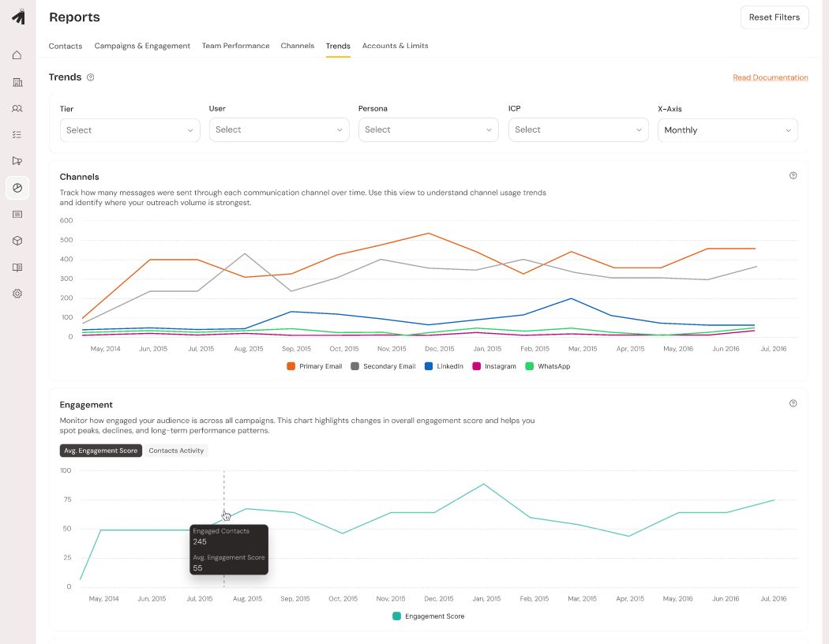Click the Reset Filters button
Viewport: 829px width, 644px height.
[x=774, y=17]
